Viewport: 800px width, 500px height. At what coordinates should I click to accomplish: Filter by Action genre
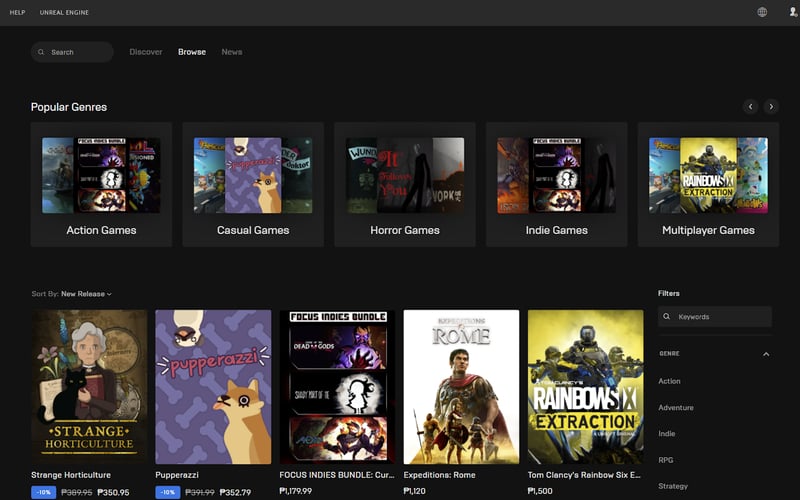tap(669, 381)
